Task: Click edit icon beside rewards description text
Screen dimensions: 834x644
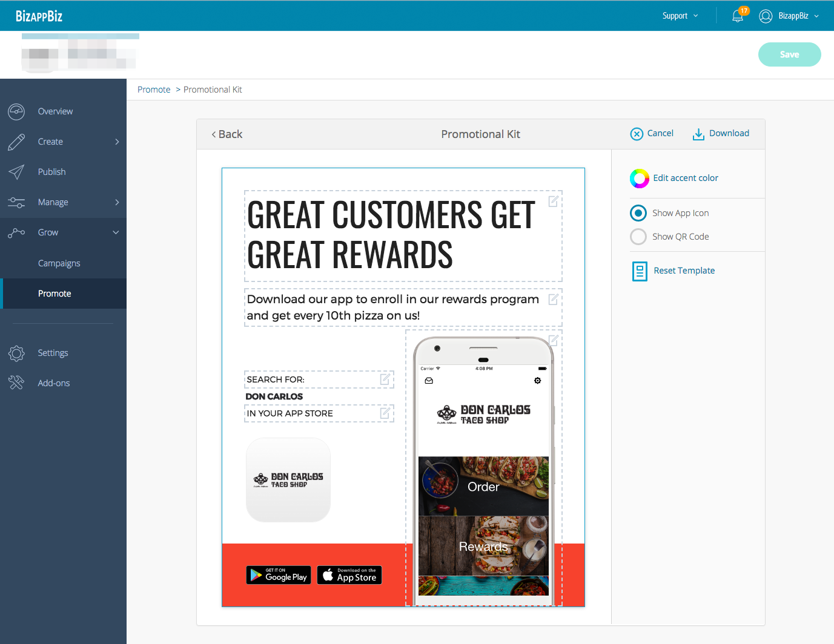Action: coord(553,300)
